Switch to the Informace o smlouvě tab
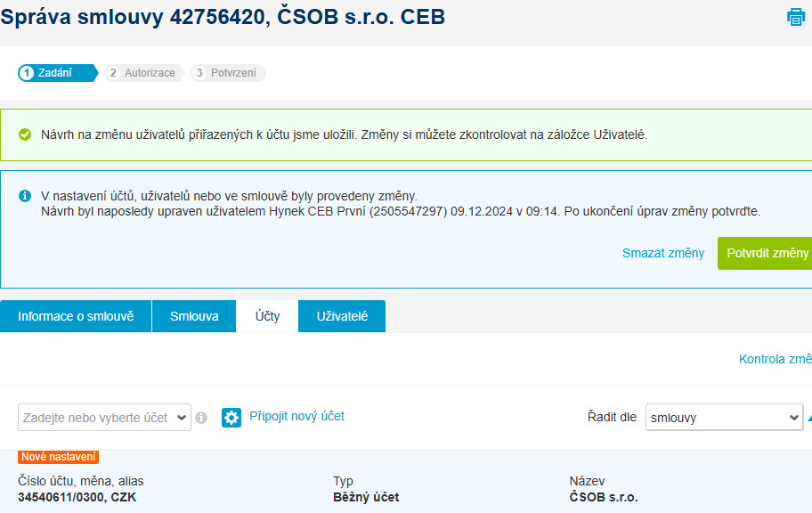 point(76,316)
